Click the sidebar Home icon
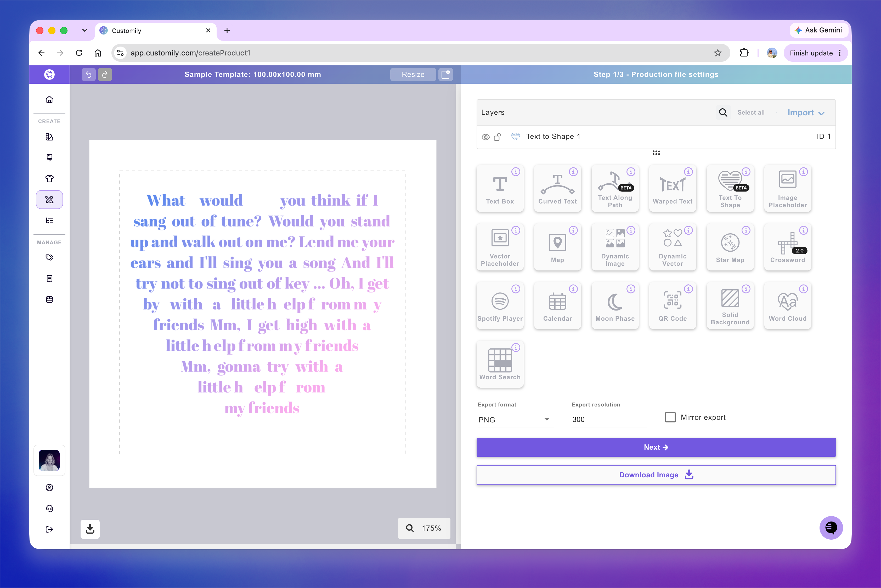881x588 pixels. (x=49, y=100)
